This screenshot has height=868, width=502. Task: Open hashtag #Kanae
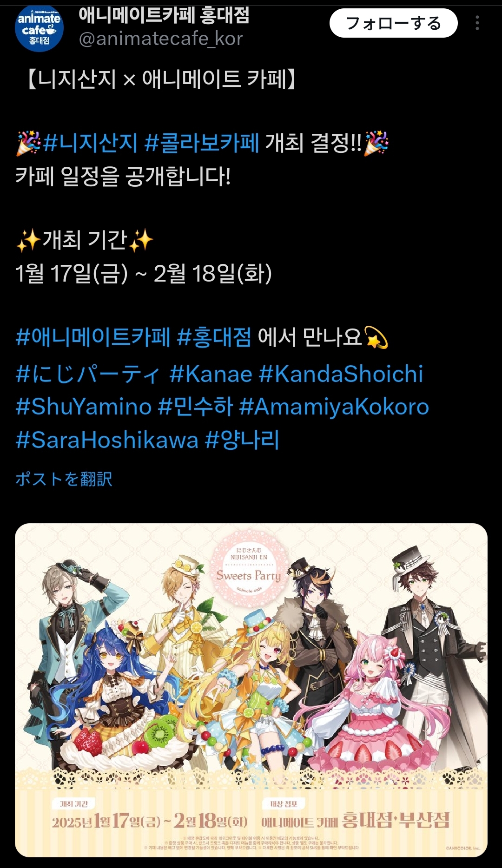click(x=211, y=374)
